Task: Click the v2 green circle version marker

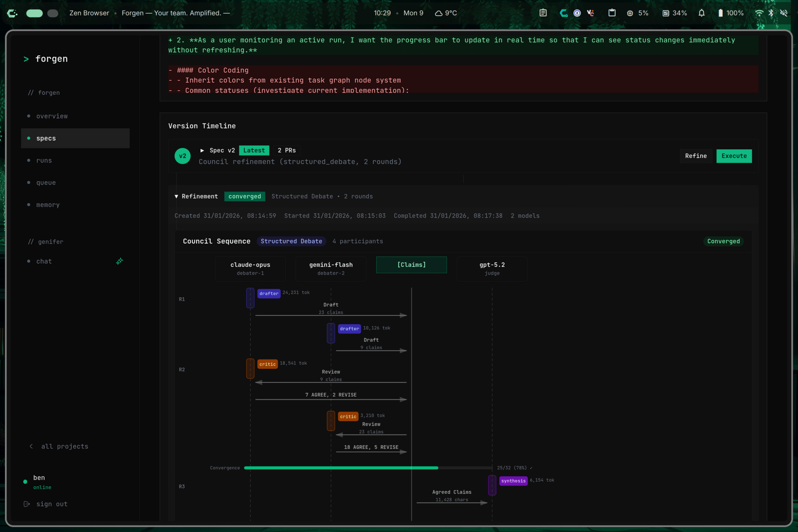Action: 182,156
